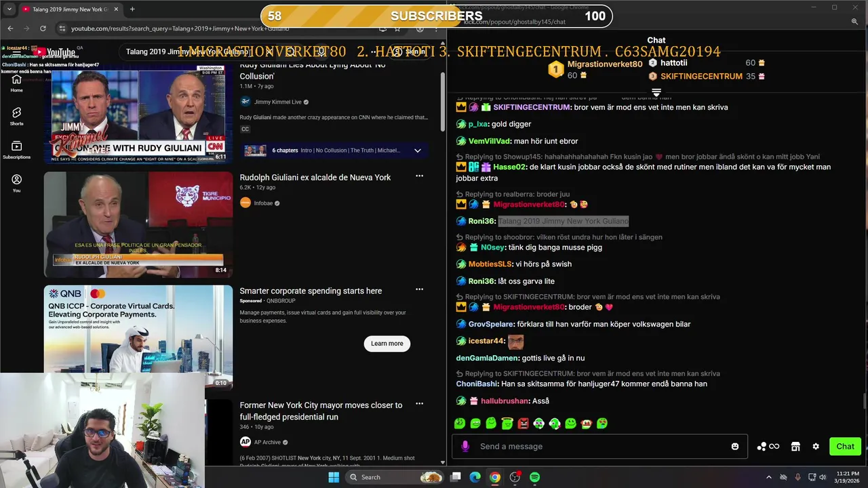Click the Windows taskbar Search box
Viewport: 868px width, 488px height.
click(x=395, y=477)
